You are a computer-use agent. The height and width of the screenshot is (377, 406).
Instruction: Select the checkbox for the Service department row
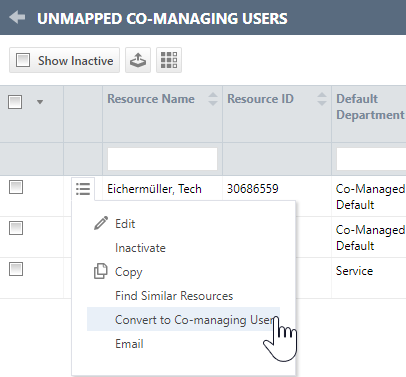coord(16,269)
